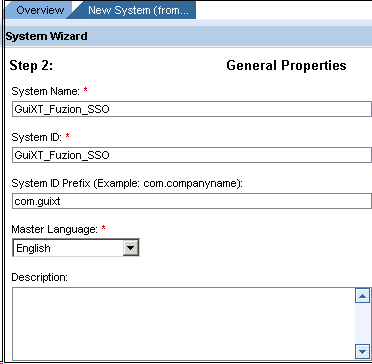Click the System Name: label

pos(45,91)
